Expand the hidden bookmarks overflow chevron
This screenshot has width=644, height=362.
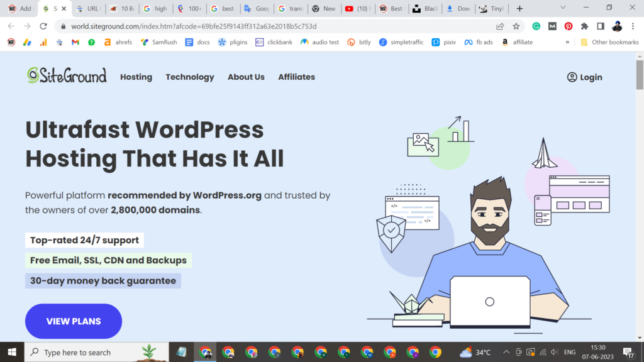567,42
